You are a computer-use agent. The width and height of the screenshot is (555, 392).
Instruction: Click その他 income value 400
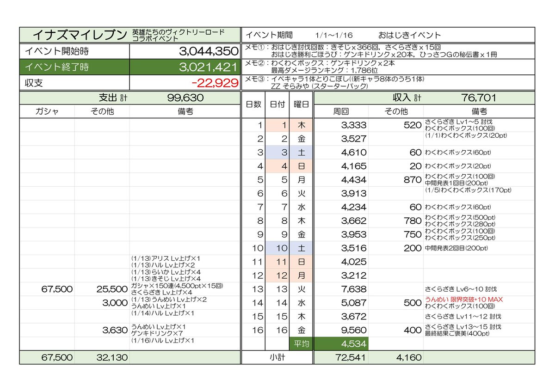(413, 330)
